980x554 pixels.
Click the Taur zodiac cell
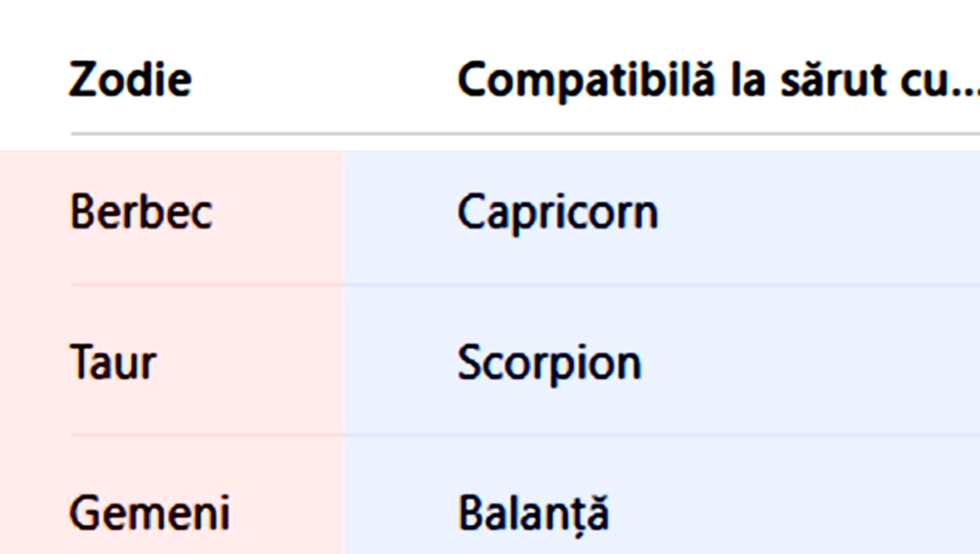point(113,363)
